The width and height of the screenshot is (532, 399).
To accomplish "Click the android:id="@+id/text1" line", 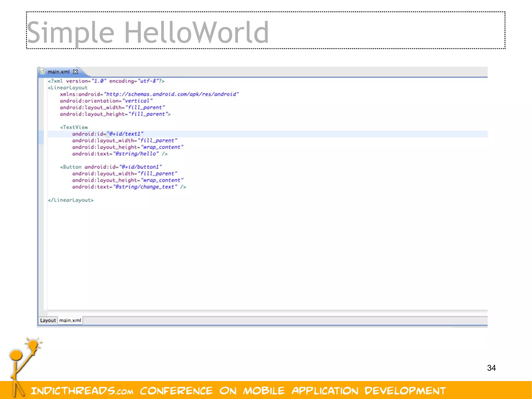I will (108, 134).
